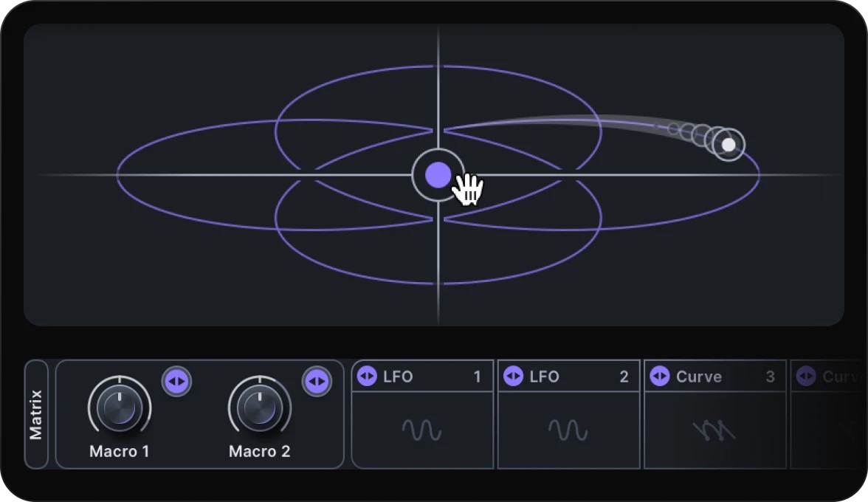Click the LFO 1 sine waveform icon
The height and width of the screenshot is (502, 868).
click(x=422, y=430)
